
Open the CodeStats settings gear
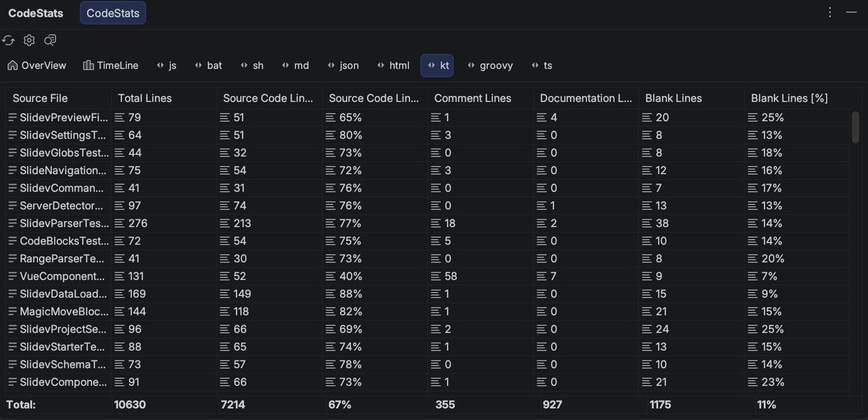coord(29,40)
